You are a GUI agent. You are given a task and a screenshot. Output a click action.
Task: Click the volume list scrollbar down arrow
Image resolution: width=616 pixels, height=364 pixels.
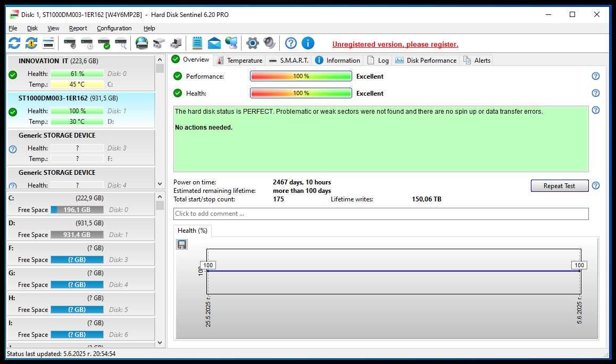(160, 343)
